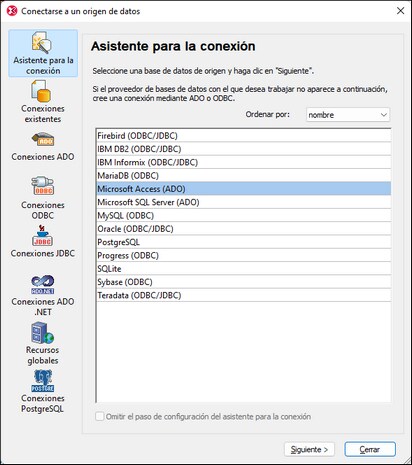
Task: Click the nombre combo box field
Action: 348,115
